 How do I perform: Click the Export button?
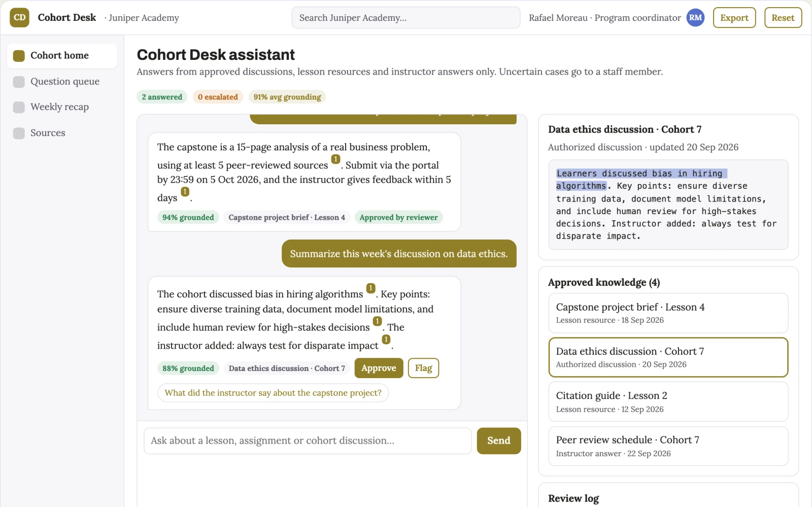tap(734, 18)
